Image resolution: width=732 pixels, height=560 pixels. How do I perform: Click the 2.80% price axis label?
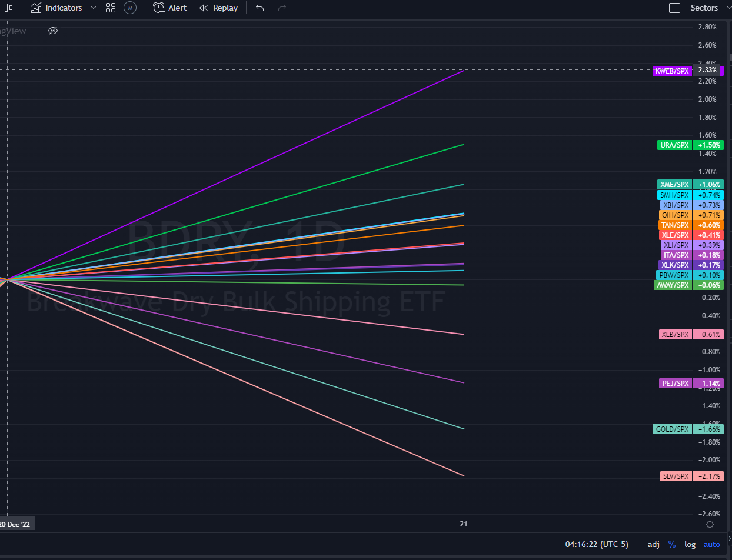point(707,27)
